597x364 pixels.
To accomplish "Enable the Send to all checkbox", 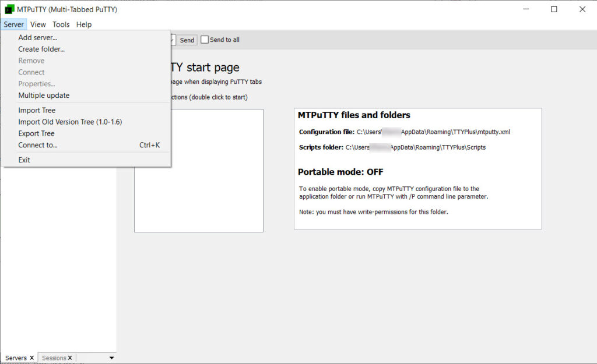I will pyautogui.click(x=205, y=40).
